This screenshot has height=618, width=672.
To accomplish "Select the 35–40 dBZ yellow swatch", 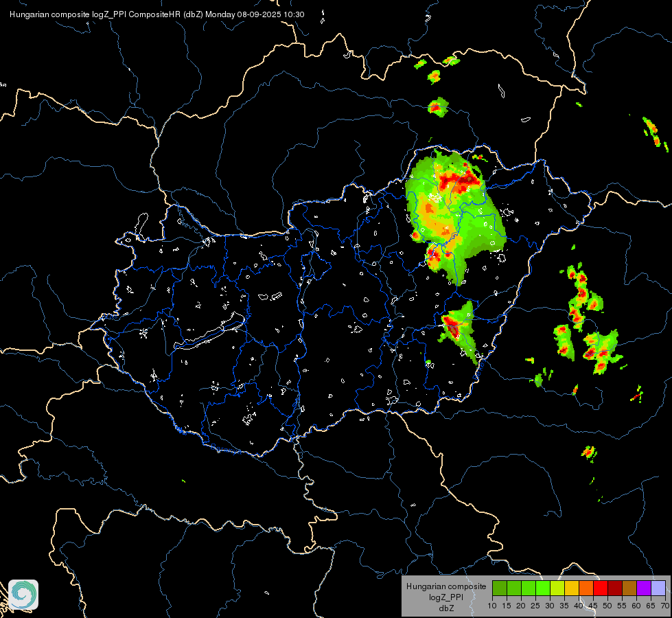I will (x=572, y=588).
